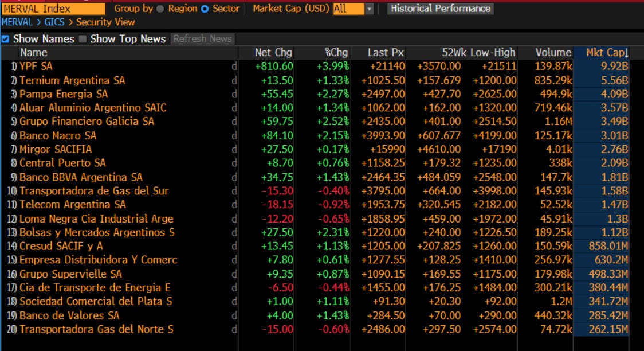Viewport: 644px width, 351px height.
Task: Click YPF SA market cap 9.92B
Action: (614, 66)
